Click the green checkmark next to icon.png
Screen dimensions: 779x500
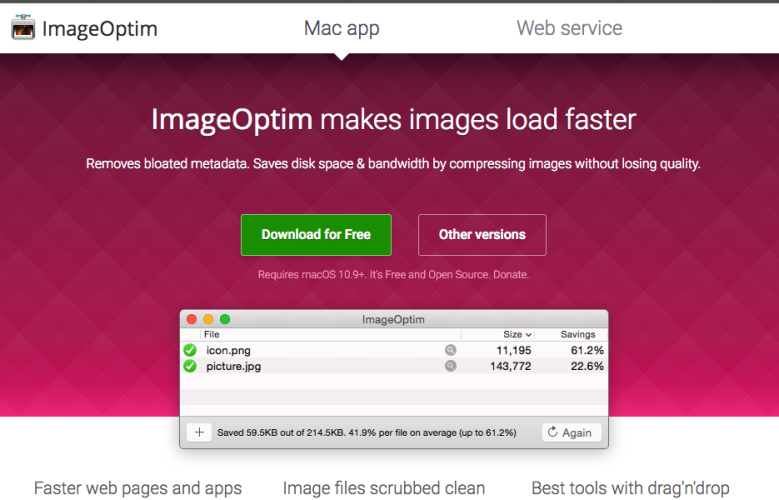[x=190, y=350]
